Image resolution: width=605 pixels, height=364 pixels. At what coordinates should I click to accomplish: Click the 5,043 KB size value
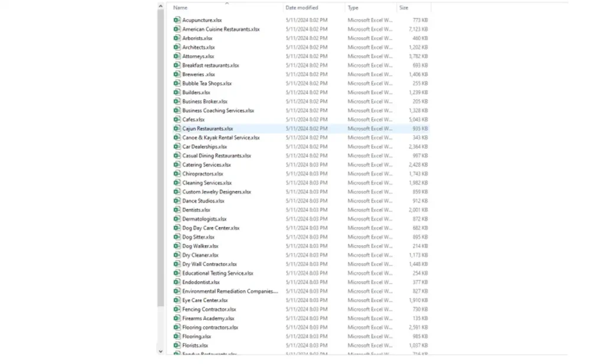coord(418,119)
